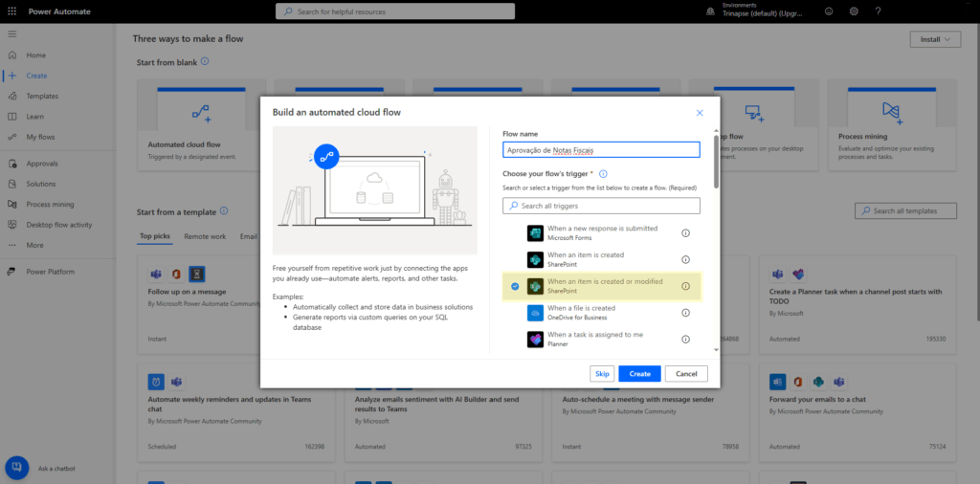Click info icon beside Choose your flow's trigger

[604, 174]
